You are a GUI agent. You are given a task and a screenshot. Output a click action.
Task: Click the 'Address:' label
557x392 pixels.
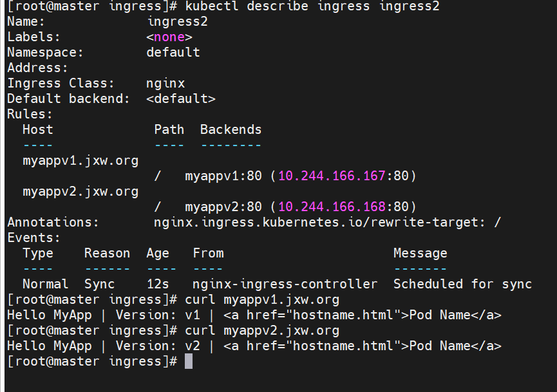coord(37,68)
